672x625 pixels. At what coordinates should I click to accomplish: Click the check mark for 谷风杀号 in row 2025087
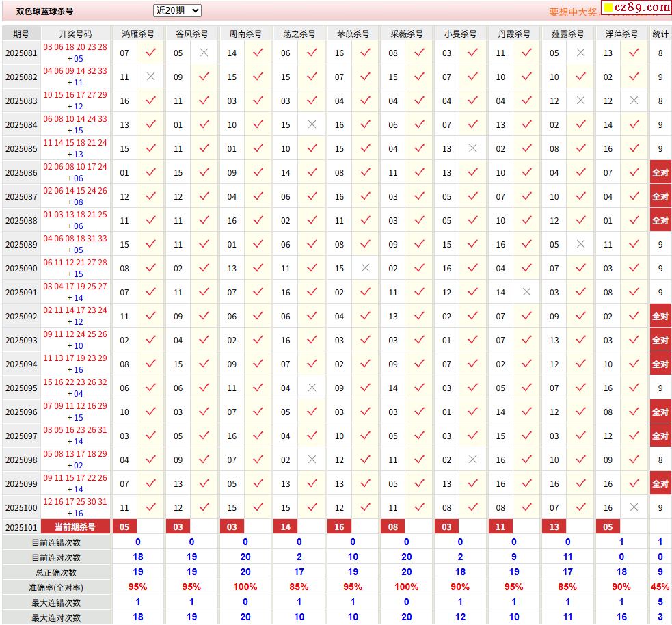point(204,196)
